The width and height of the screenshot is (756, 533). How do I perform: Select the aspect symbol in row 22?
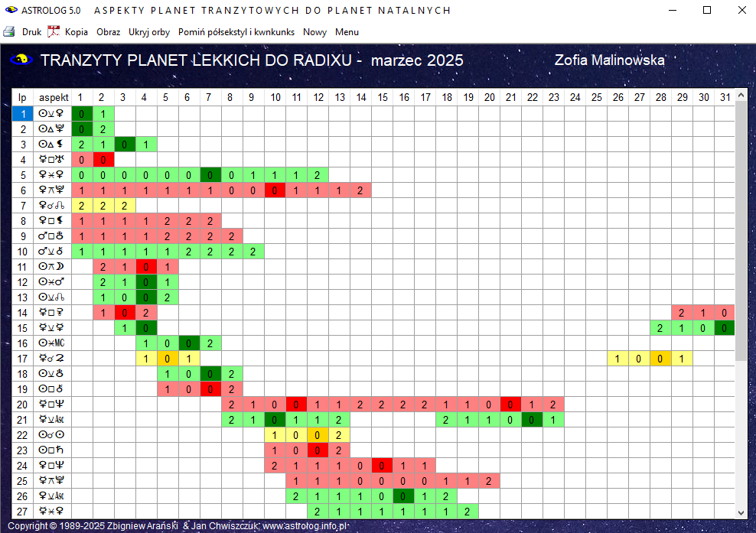click(52, 435)
